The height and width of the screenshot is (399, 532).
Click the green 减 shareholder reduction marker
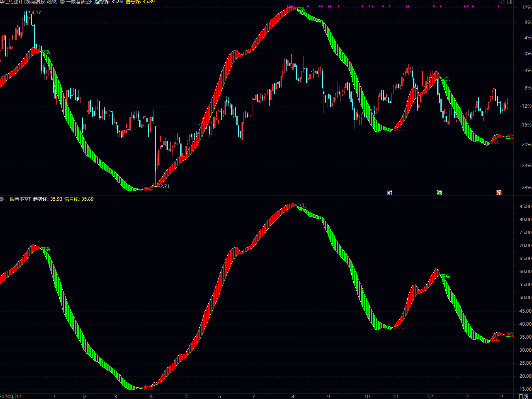tap(439, 192)
